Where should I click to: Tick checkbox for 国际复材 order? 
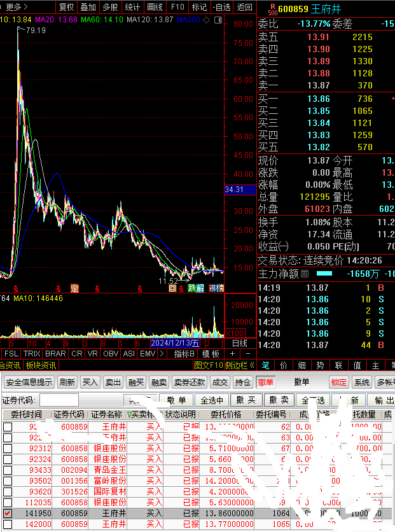8,492
